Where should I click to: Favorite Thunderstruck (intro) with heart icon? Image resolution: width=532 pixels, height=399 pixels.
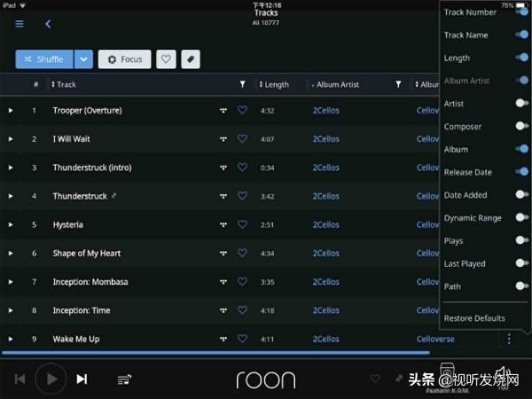(x=242, y=167)
